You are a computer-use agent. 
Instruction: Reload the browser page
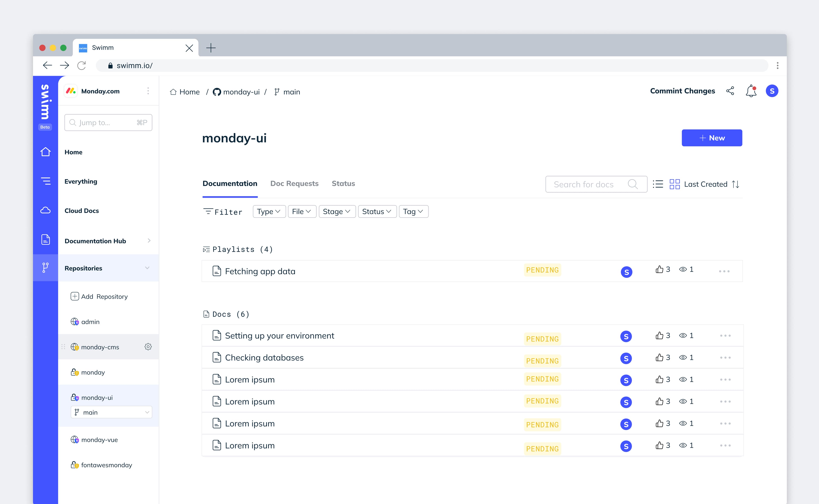click(x=82, y=65)
